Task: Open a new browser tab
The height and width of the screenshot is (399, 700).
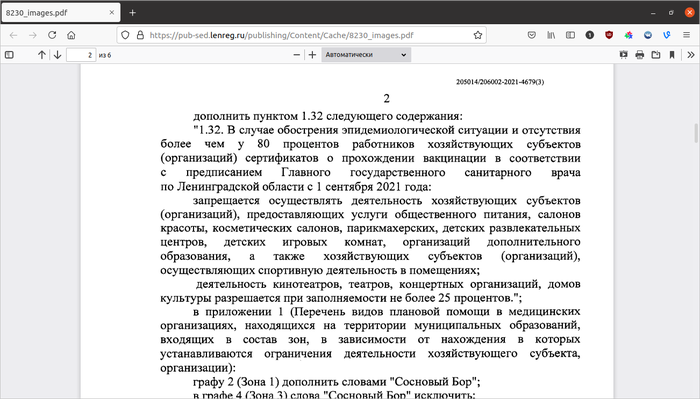Action: coord(132,12)
